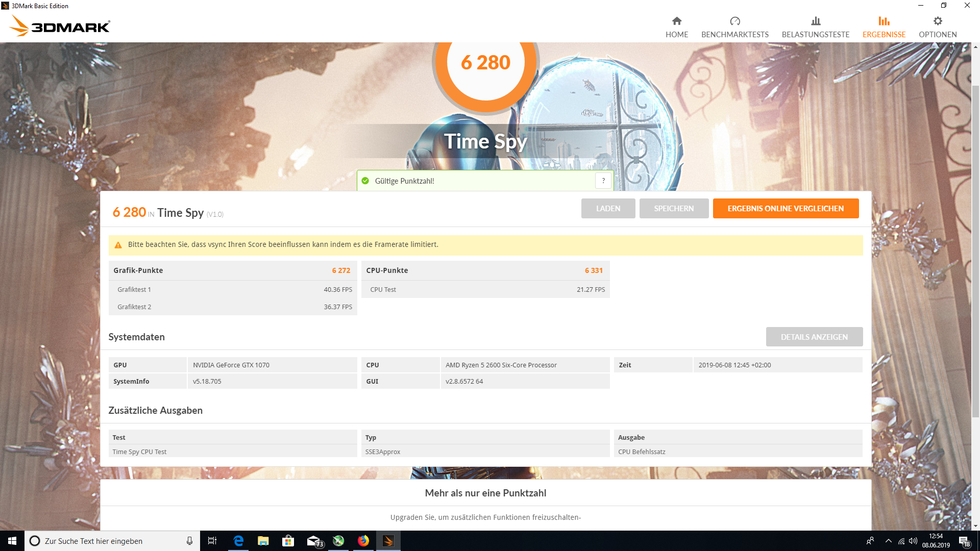Click the Optionen gear icon
This screenshot has height=551, width=980.
(x=938, y=21)
